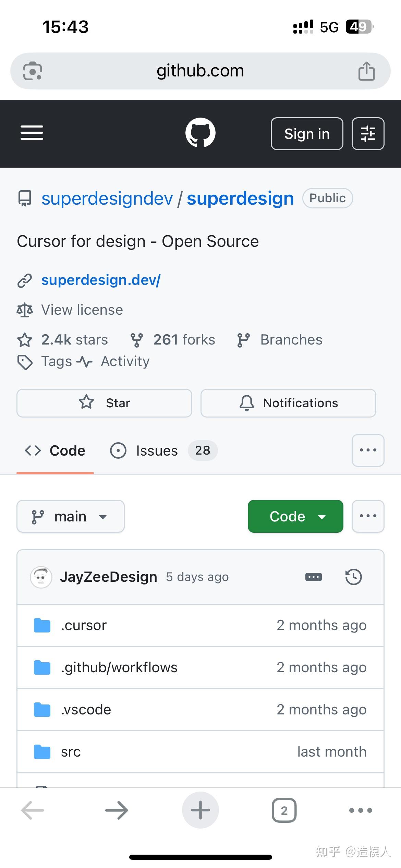
Task: Tap the GitHub Octocat logo
Action: 200,133
